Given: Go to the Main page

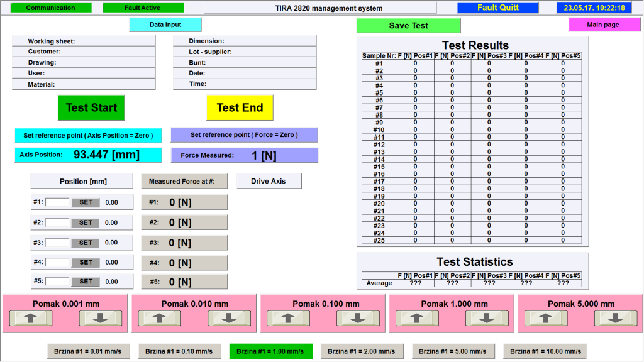Looking at the screenshot, I should click(x=604, y=24).
